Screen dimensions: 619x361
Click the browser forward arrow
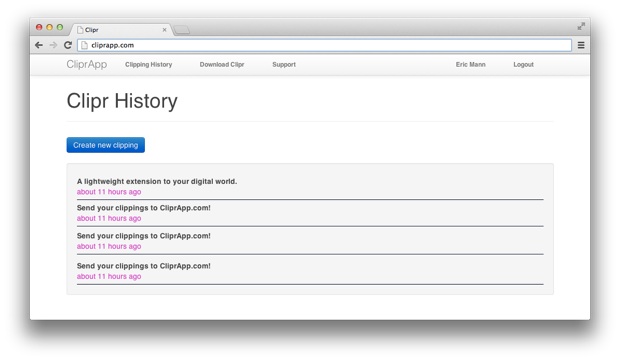click(53, 45)
